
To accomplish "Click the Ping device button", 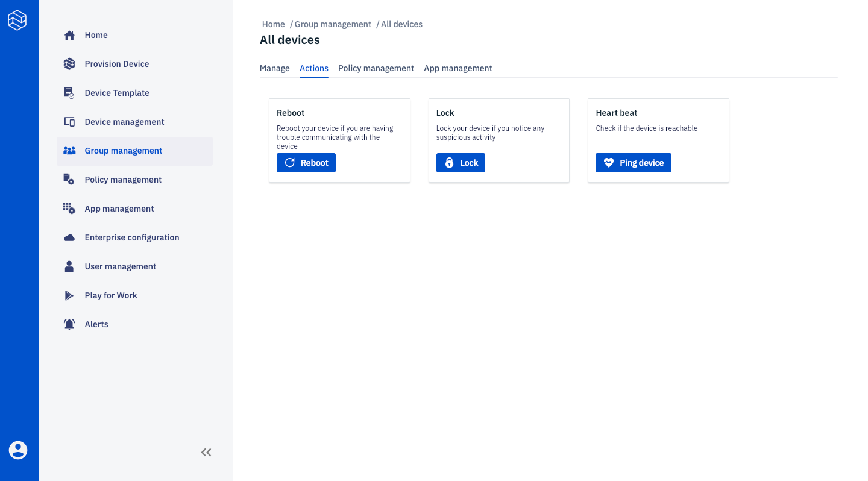I will (x=634, y=163).
